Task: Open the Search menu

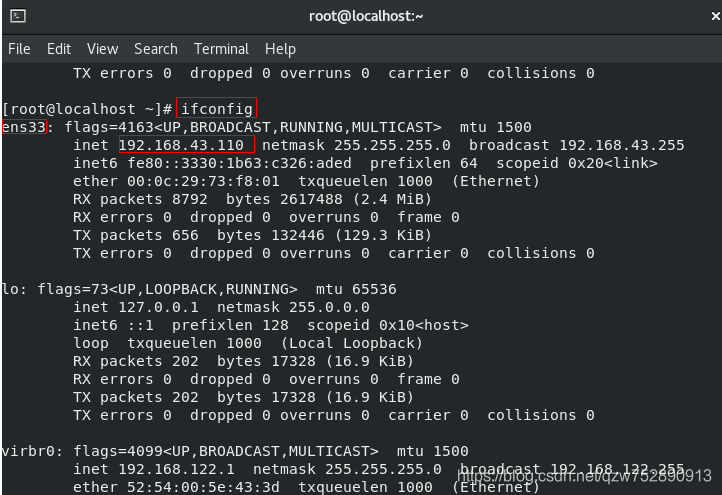Action: [x=156, y=49]
